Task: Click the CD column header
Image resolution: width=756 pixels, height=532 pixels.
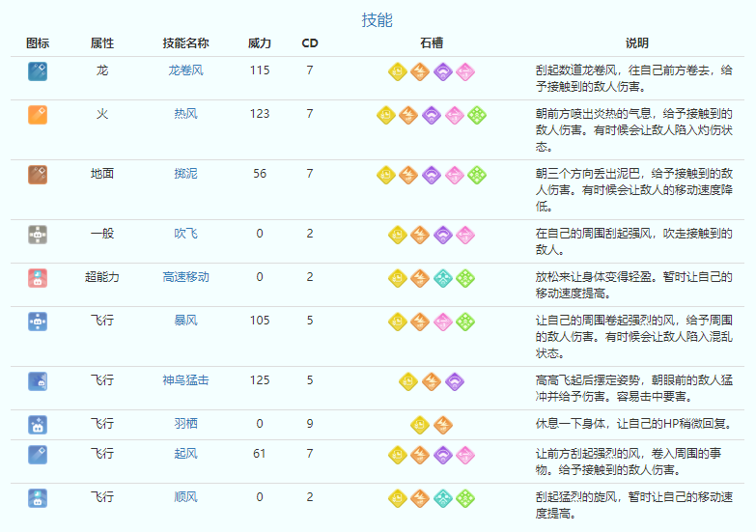Action: 310,43
